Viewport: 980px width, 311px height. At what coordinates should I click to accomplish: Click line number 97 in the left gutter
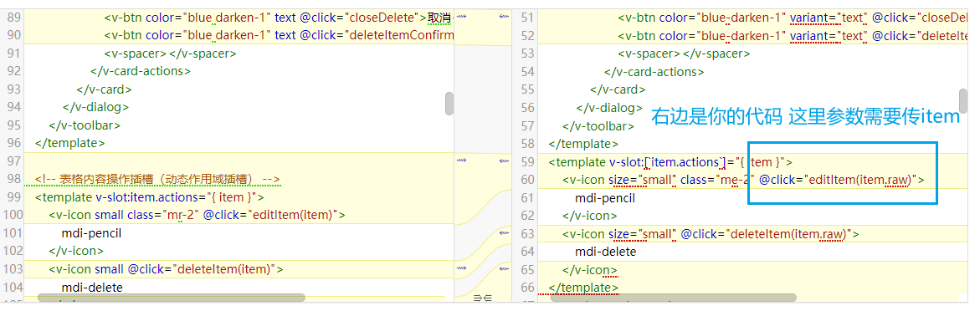coord(14,161)
